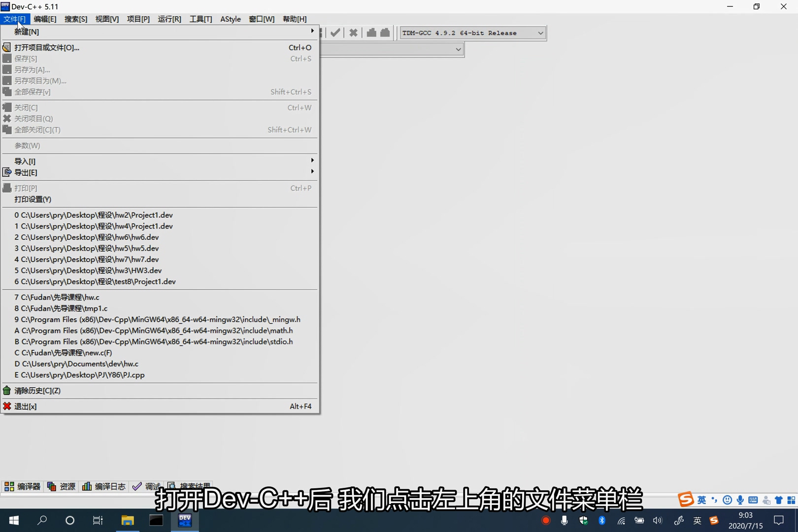Image resolution: width=798 pixels, height=532 pixels.
Task: Open the 搜索[S] menu
Action: (x=76, y=19)
